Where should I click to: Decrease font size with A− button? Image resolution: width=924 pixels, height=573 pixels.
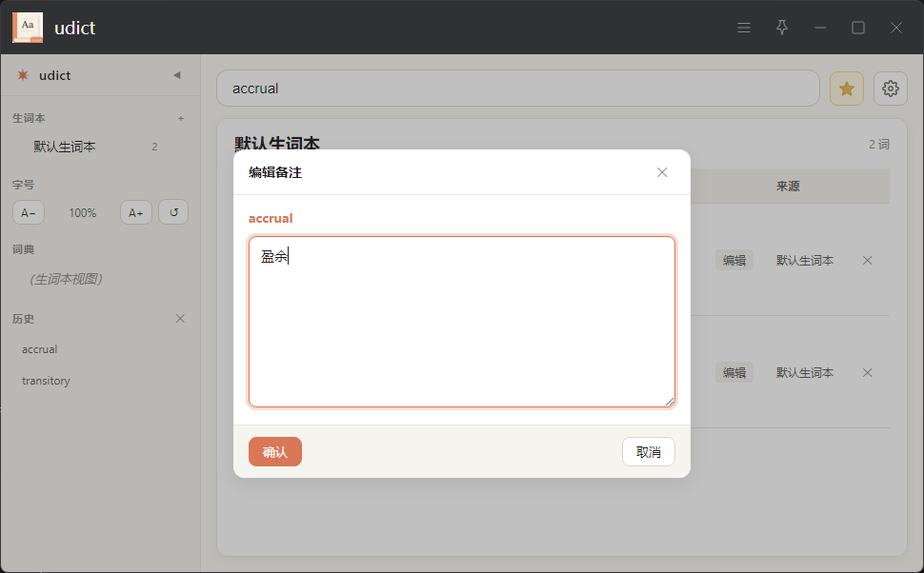click(29, 212)
